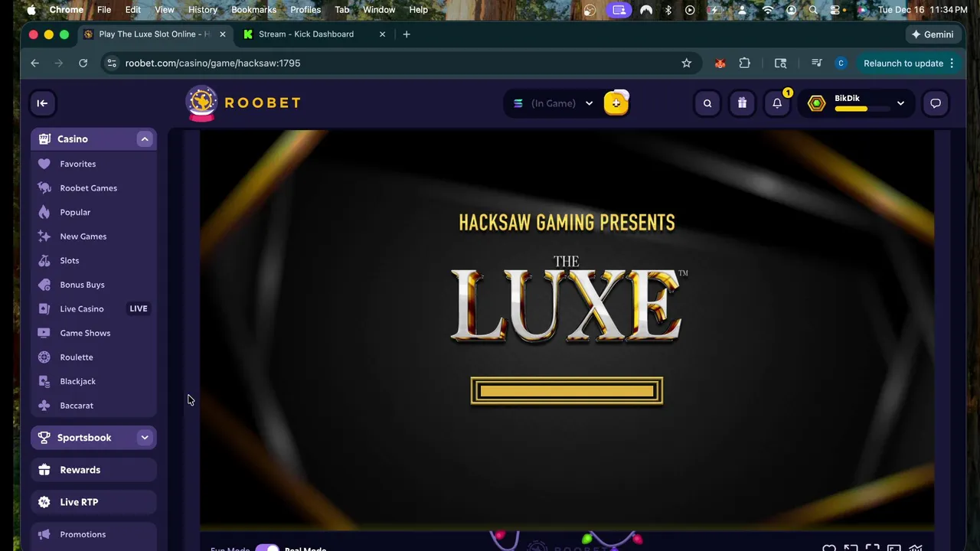
Task: Open the Live RTP page
Action: (93, 502)
